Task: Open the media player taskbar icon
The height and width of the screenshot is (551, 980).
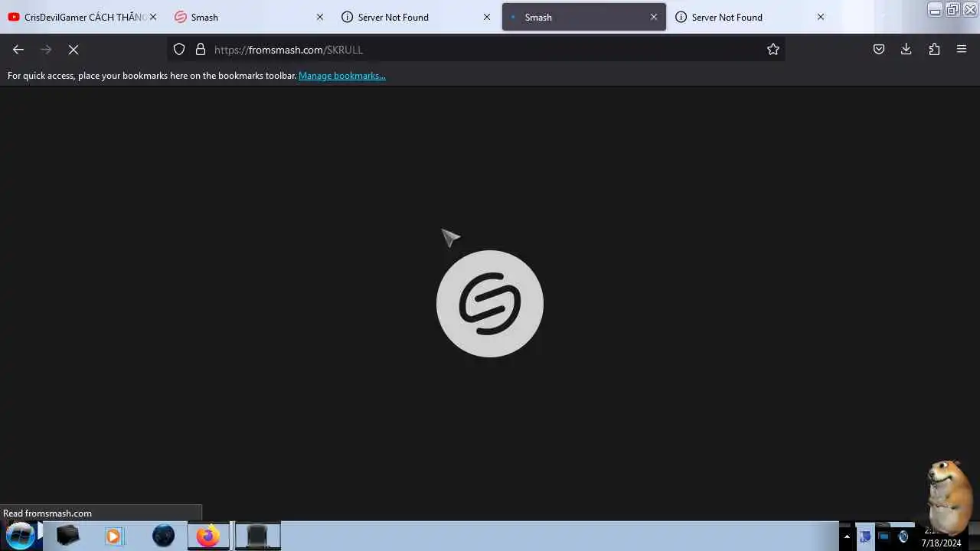Action: pos(113,536)
